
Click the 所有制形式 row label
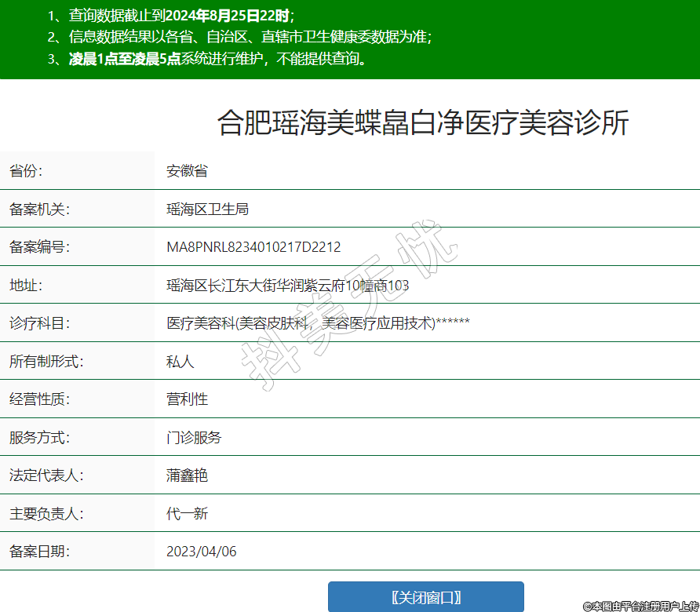coord(46,362)
